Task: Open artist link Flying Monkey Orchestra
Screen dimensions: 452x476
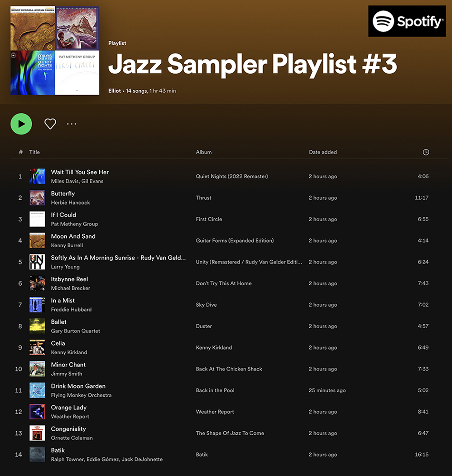Action: tap(81, 395)
